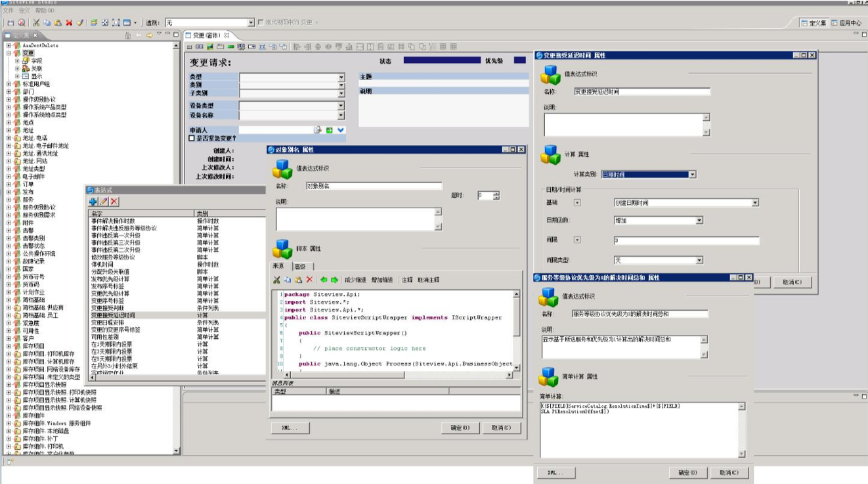Click the picture icon in form designer toolbar

211,47
